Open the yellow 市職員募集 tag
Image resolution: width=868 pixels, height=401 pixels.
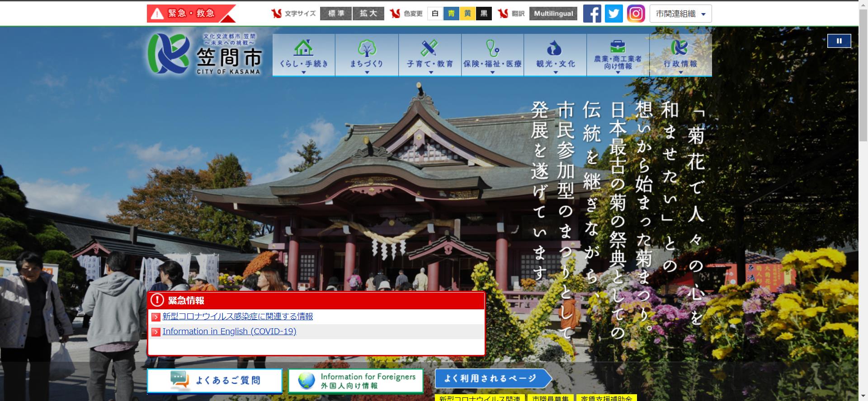[550, 398]
